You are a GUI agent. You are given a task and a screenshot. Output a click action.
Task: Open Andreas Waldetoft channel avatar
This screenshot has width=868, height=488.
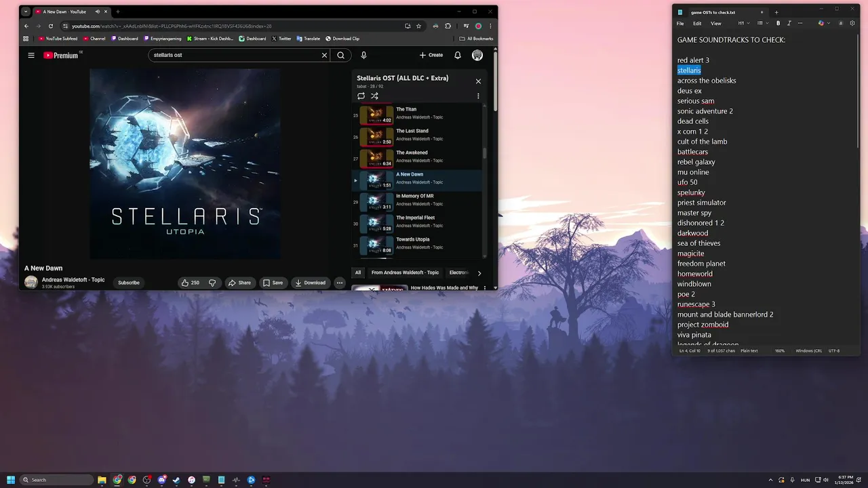[x=31, y=283]
